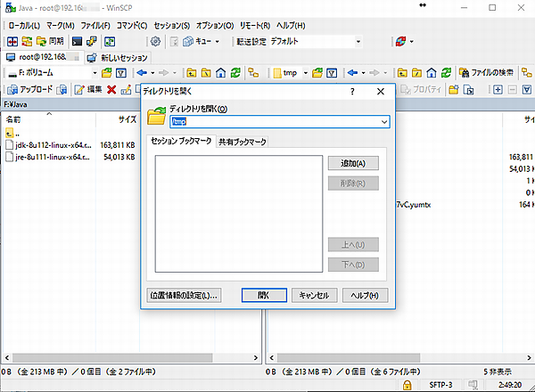Viewport: 535px width, 392px height.
Task: Refresh the remote panel
Action: (x=447, y=72)
